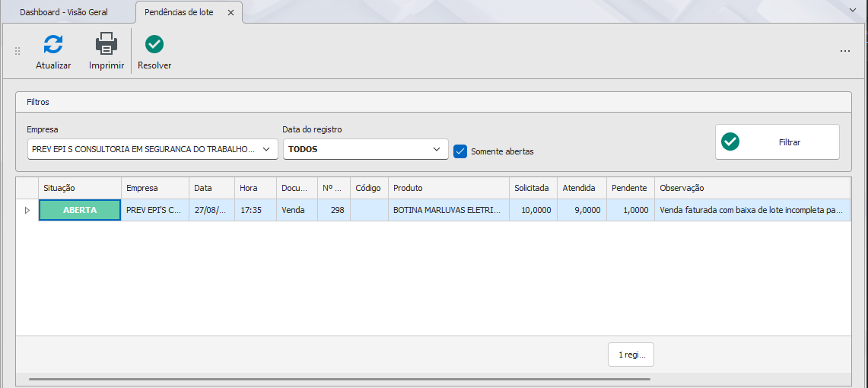Select the 9,0000 Atendida value
868x388 pixels.
pos(582,210)
